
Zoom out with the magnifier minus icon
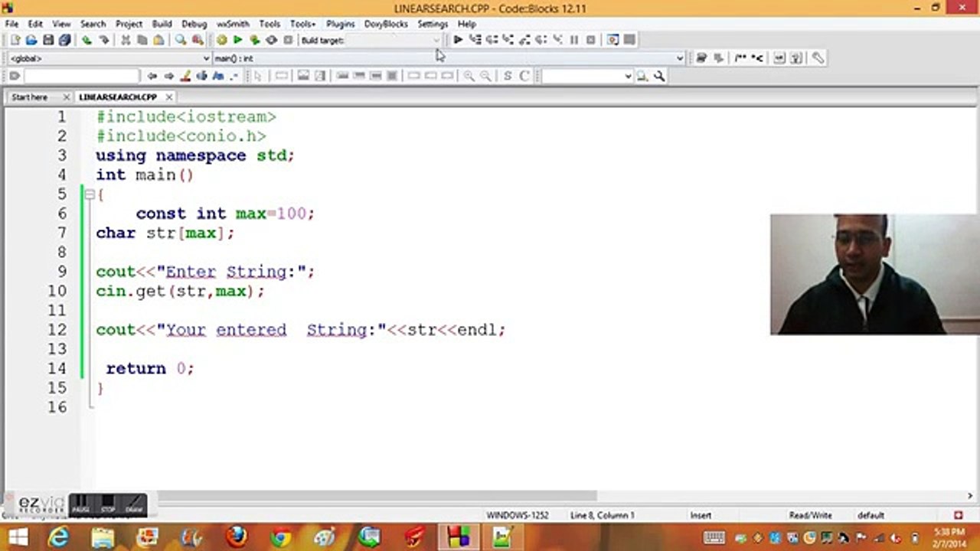coord(485,76)
